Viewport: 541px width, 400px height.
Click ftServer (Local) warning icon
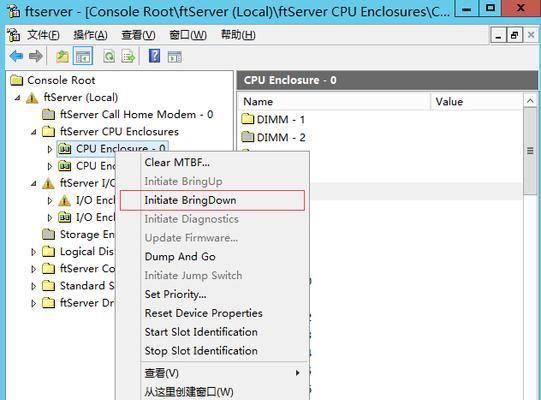coord(32,98)
